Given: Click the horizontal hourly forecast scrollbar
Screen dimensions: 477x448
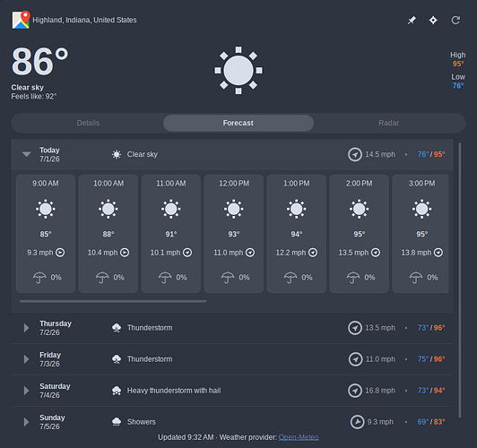Looking at the screenshot, I should click(x=113, y=301).
